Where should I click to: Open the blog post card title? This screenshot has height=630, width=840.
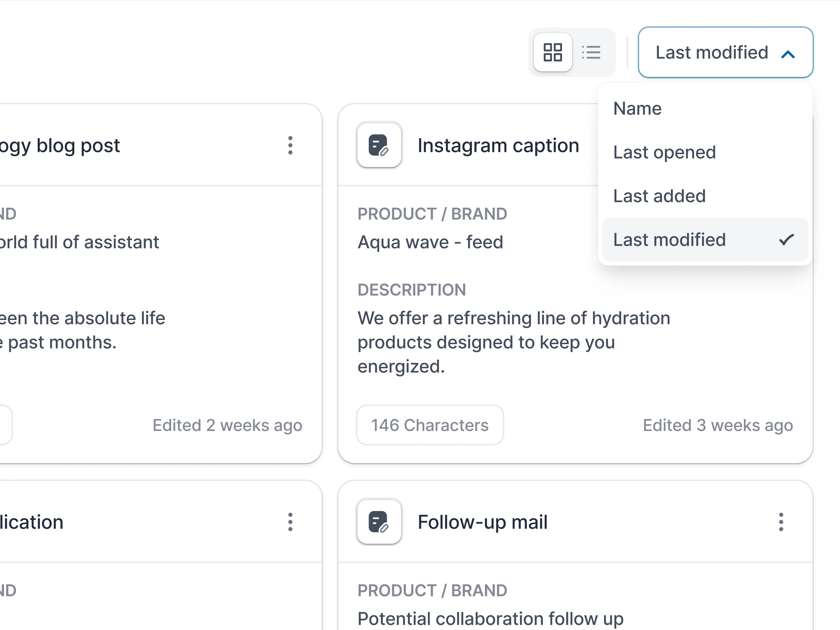[x=61, y=145]
